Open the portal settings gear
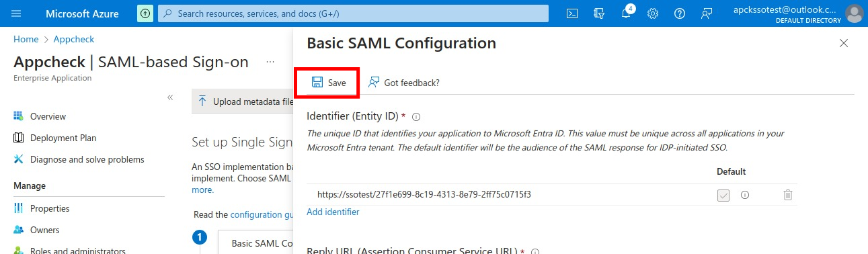868x254 pixels. [x=652, y=13]
